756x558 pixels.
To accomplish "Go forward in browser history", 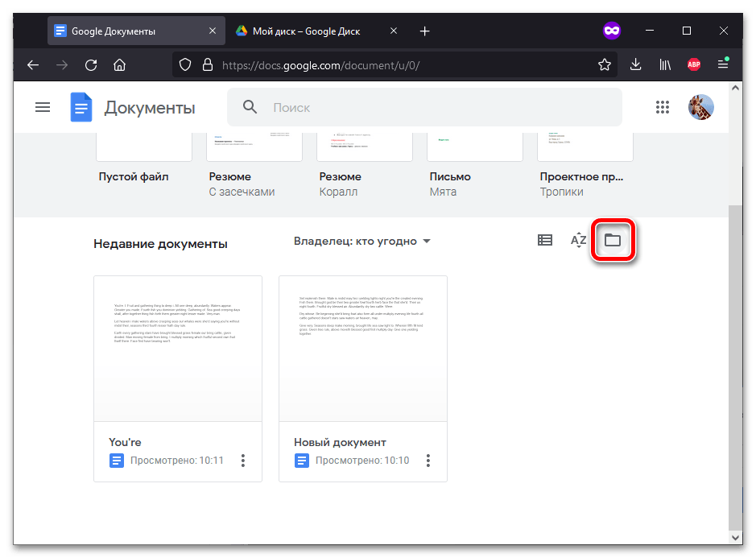I will pyautogui.click(x=62, y=64).
